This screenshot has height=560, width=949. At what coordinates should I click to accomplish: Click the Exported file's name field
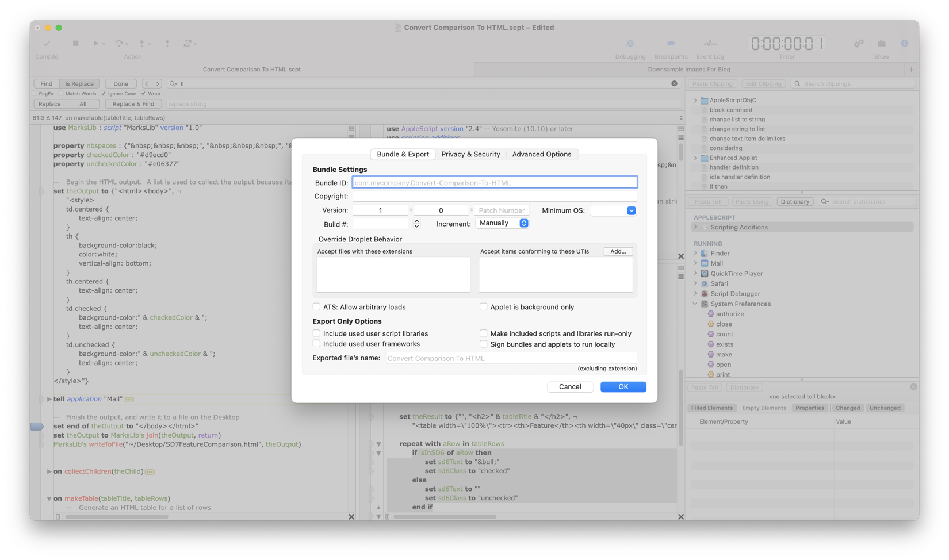point(511,358)
